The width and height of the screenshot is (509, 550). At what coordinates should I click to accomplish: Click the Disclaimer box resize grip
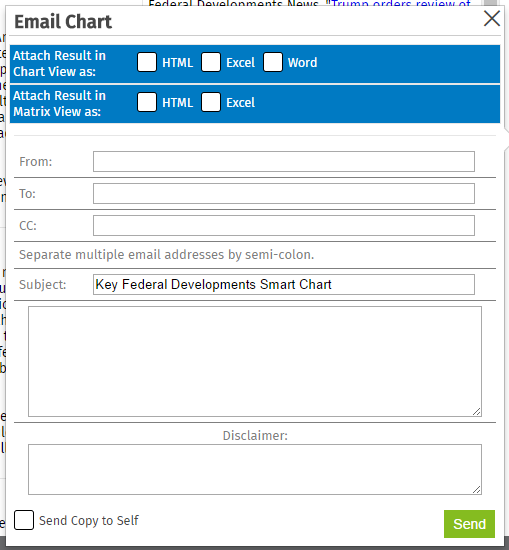pos(477,490)
